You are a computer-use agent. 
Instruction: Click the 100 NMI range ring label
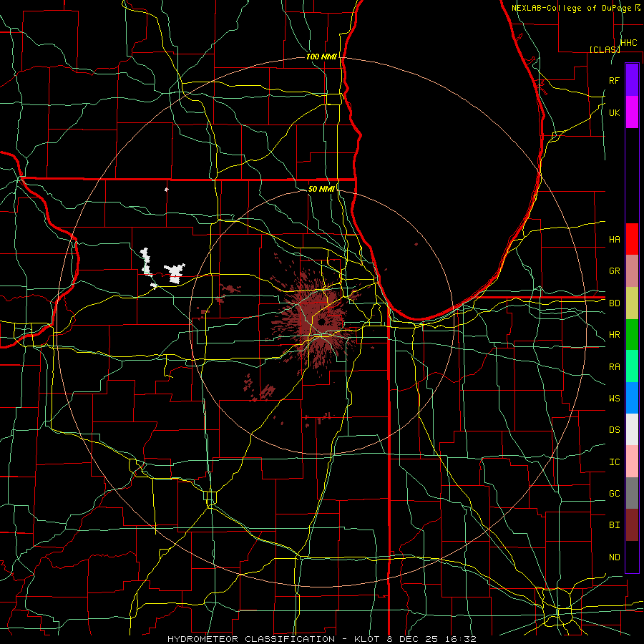pos(321,57)
